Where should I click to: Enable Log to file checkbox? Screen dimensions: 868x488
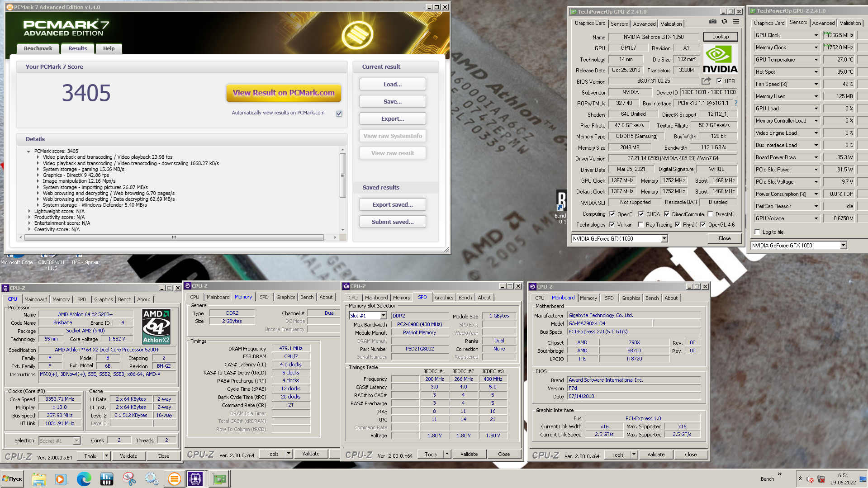(x=758, y=232)
